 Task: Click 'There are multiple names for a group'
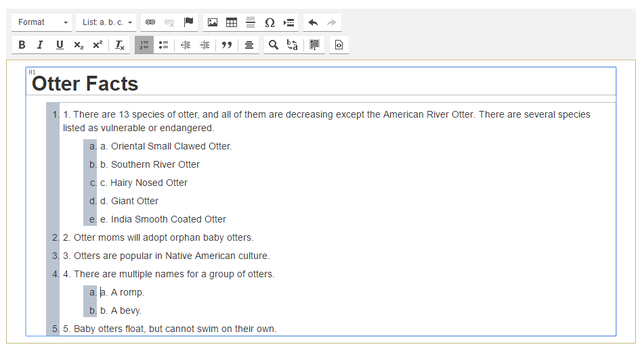pos(154,275)
